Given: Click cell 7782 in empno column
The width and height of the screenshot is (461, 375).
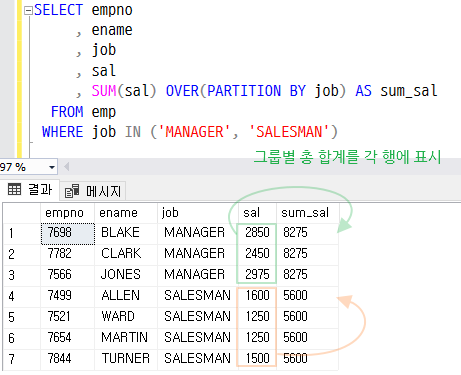Looking at the screenshot, I should coord(68,254).
